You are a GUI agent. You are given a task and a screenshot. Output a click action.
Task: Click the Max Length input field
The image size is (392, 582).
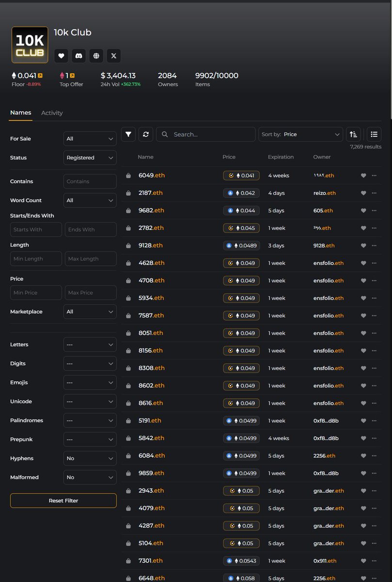tap(91, 259)
